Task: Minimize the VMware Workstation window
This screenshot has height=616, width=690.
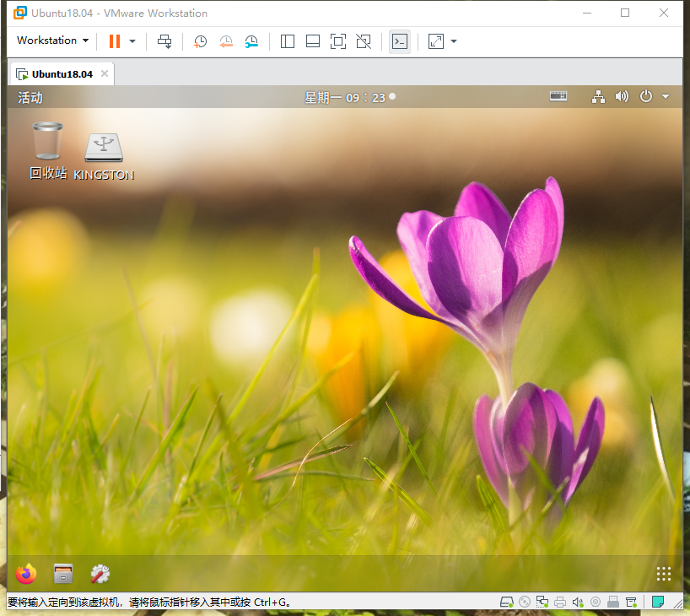Action: [586, 14]
